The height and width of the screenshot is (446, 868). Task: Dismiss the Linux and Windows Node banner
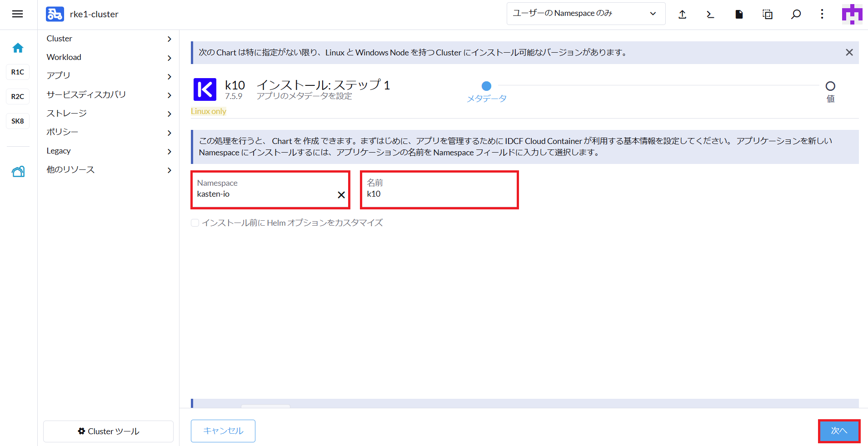click(849, 52)
